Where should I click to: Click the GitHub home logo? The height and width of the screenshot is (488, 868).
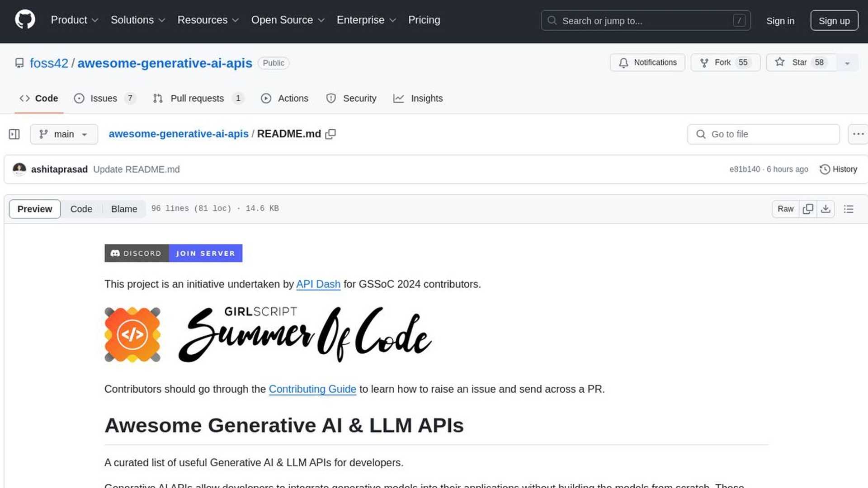pos(25,20)
